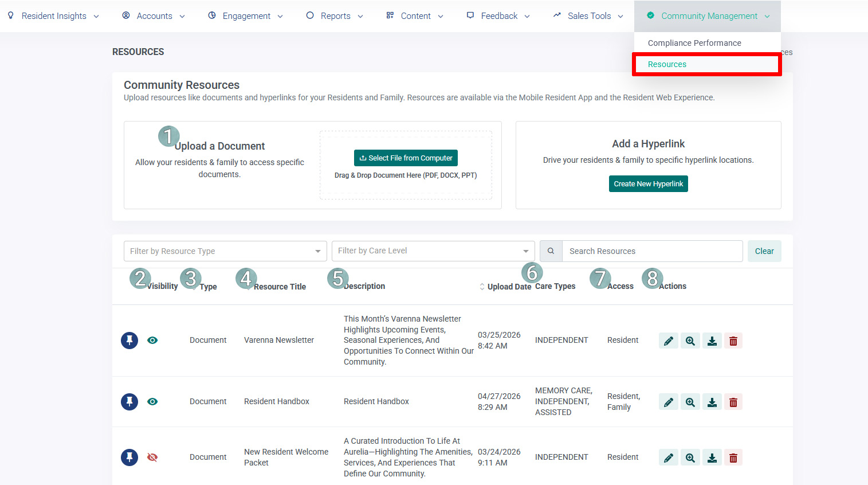
Task: Open the Reports menu in navigation bar
Action: pos(335,16)
